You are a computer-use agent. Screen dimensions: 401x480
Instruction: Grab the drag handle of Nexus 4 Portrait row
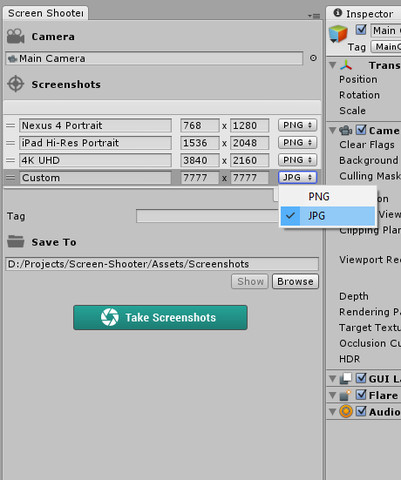[x=11, y=126]
